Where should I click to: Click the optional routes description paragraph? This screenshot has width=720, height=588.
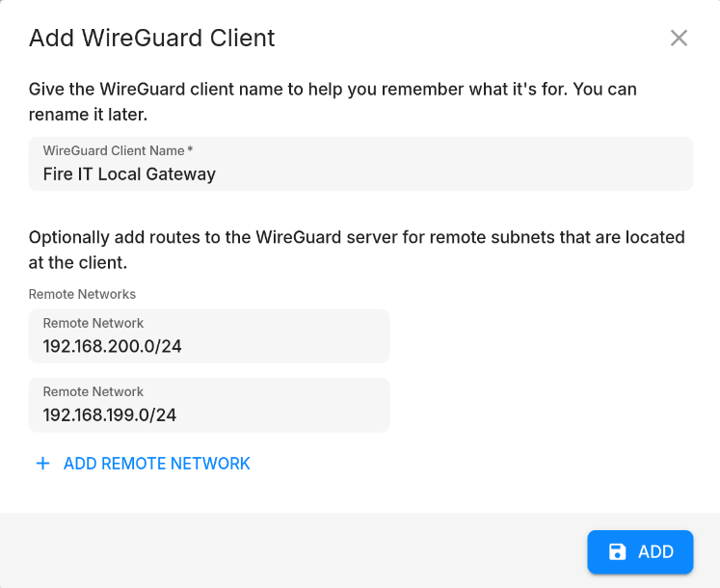coord(357,250)
